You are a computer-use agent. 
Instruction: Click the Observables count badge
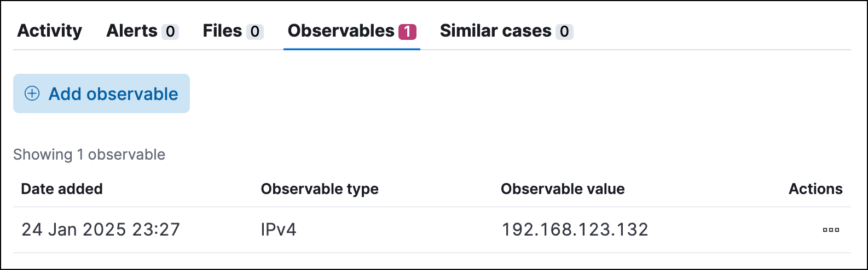coord(407,32)
